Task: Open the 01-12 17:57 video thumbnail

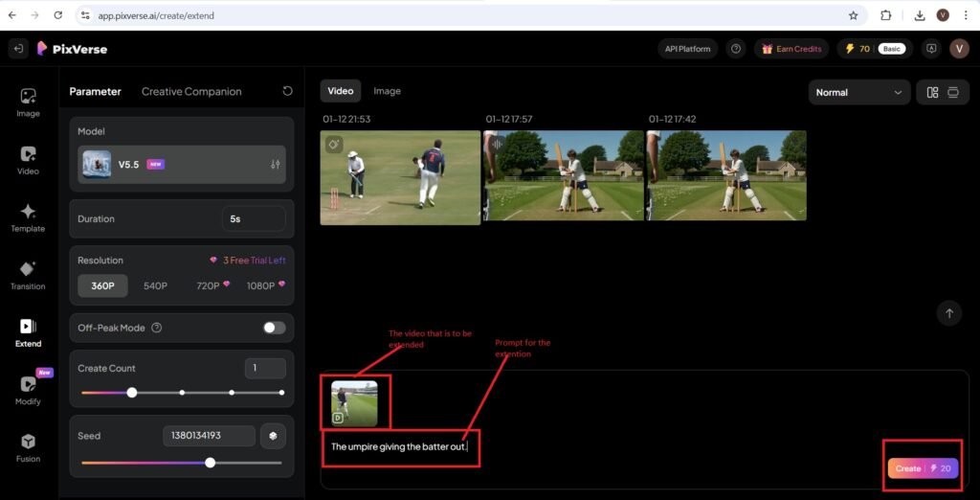Action: (563, 176)
